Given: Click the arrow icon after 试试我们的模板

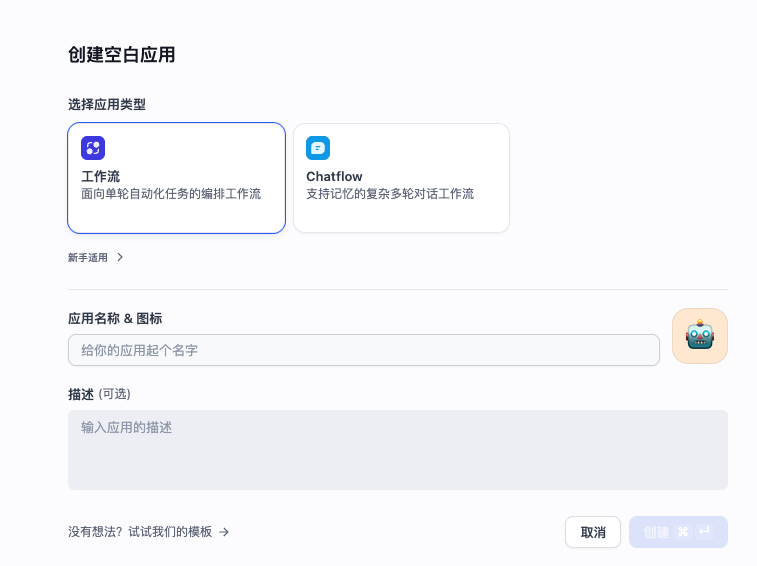Looking at the screenshot, I should point(224,532).
